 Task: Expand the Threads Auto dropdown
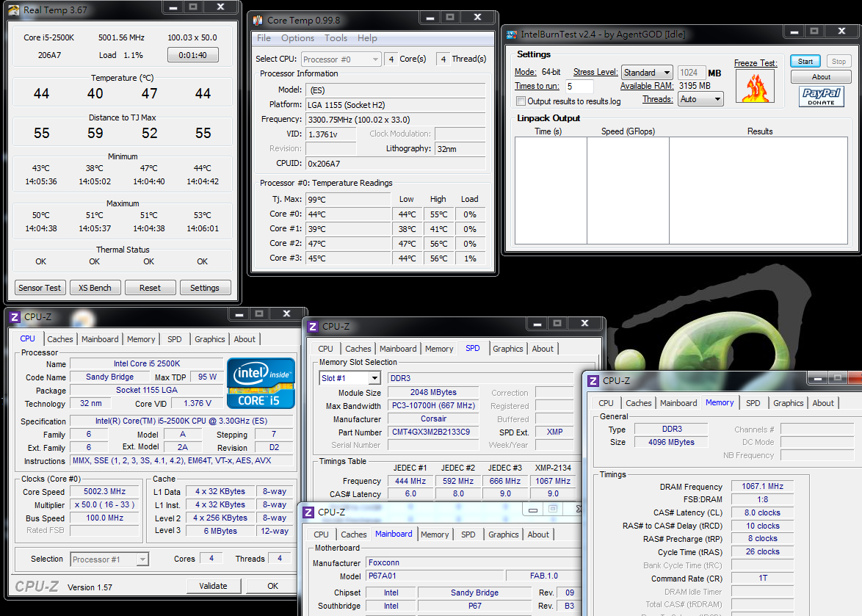(701, 99)
